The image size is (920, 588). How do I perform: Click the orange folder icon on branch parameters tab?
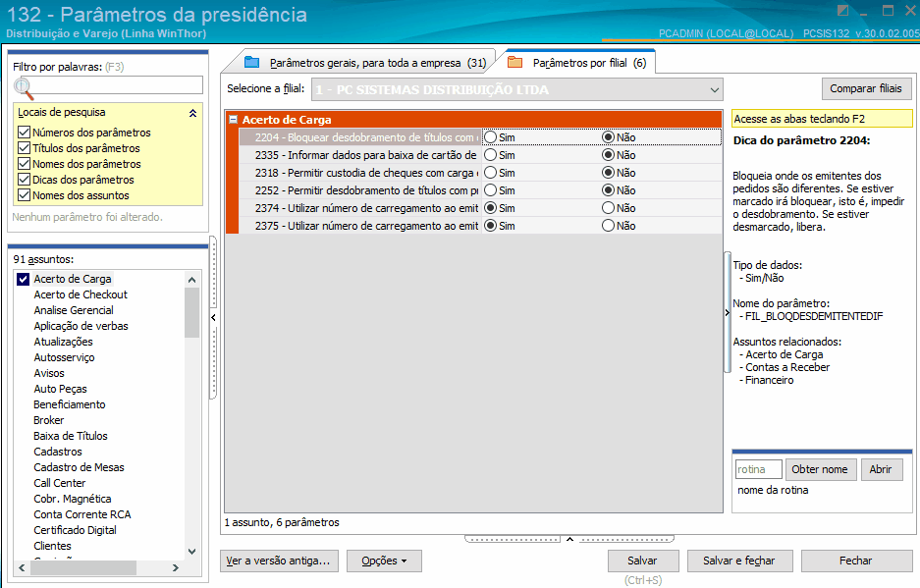click(514, 62)
